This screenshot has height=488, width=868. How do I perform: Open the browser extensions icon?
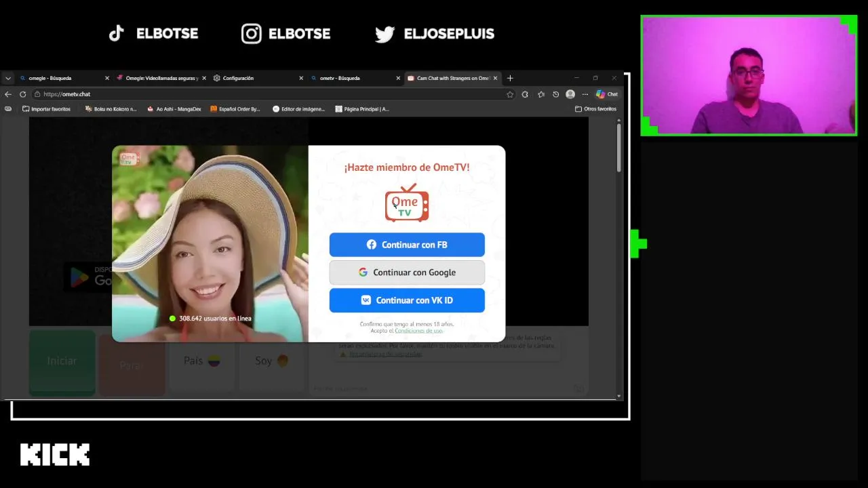point(525,94)
